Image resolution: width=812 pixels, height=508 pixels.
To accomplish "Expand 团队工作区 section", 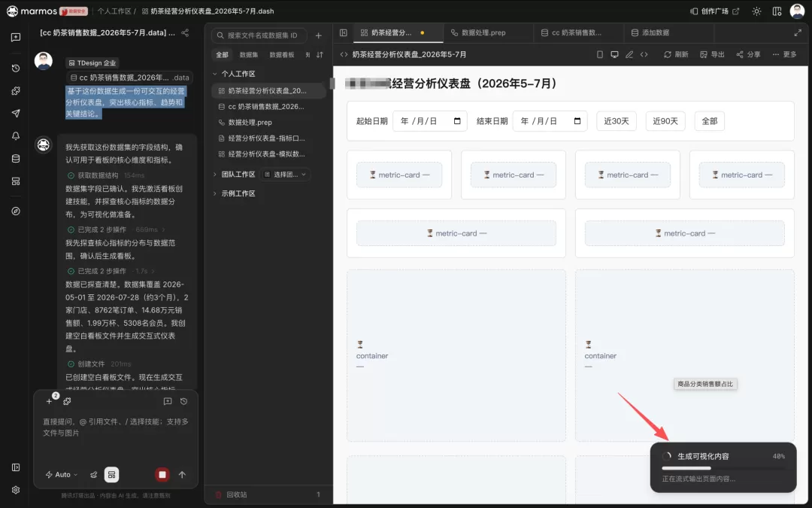I will 215,174.
